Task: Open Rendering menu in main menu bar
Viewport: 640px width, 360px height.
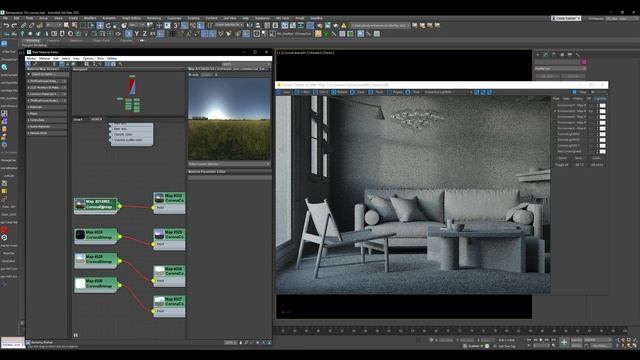Action: pos(154,18)
